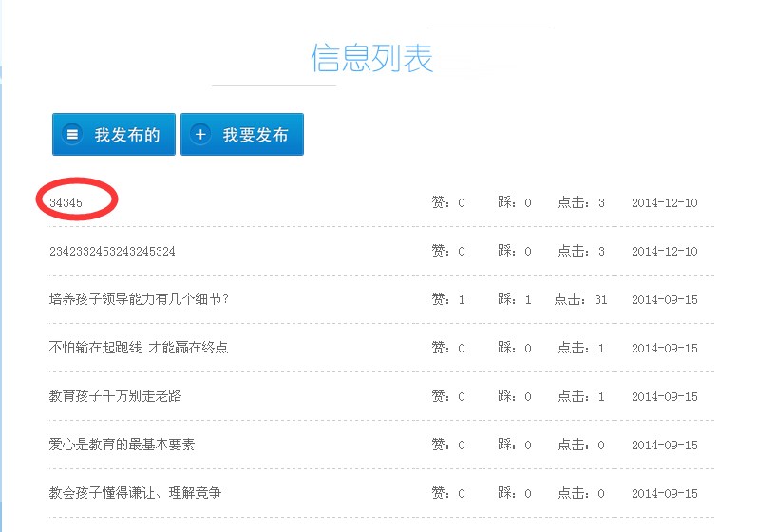Click 踩: 0 in the 2342332453243245324 row
Screen dimensions: 757x532
click(x=515, y=251)
